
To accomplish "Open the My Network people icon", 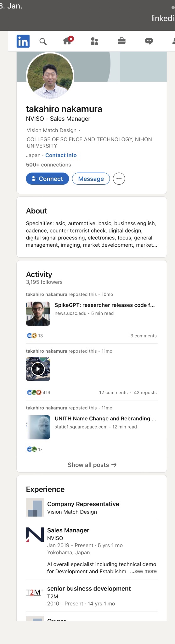I will point(94,41).
